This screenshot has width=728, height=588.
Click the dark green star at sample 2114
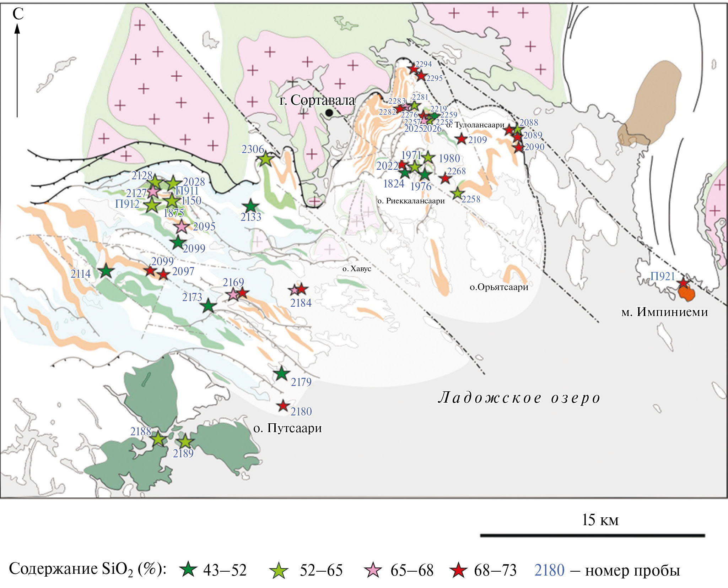[106, 271]
